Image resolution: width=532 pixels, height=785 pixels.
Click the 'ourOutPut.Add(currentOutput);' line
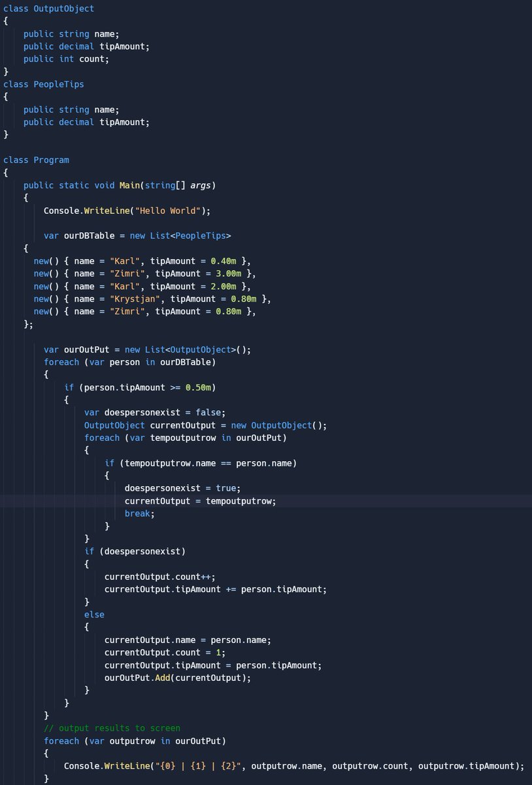[x=178, y=678]
